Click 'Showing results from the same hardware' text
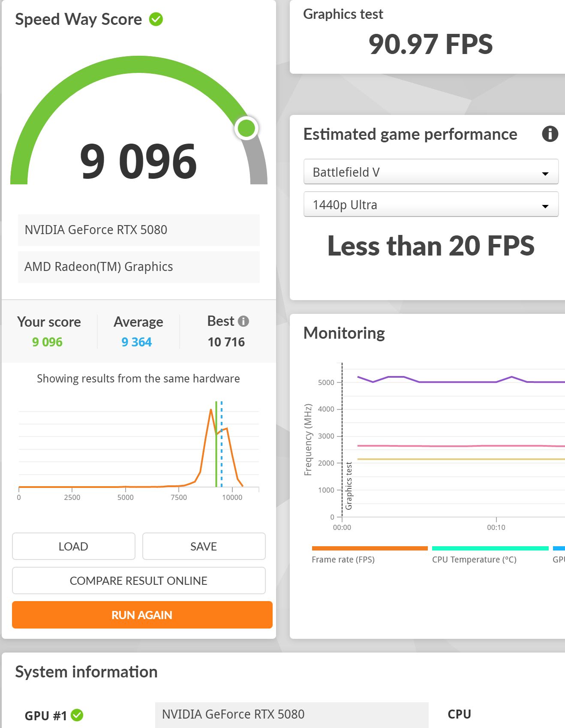The width and height of the screenshot is (565, 728). pyautogui.click(x=138, y=379)
